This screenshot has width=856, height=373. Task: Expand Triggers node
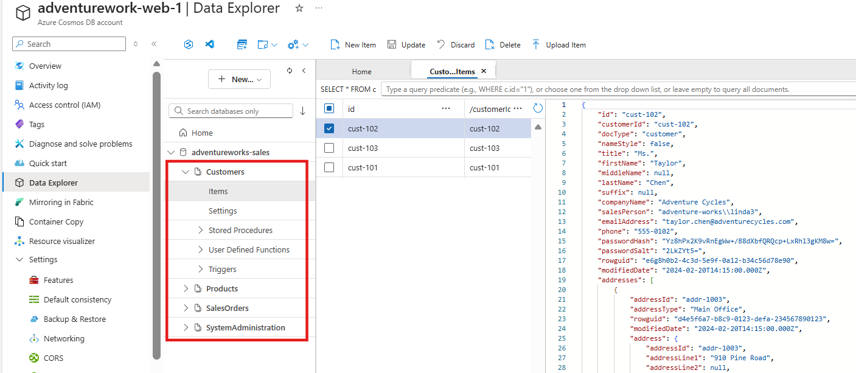201,269
